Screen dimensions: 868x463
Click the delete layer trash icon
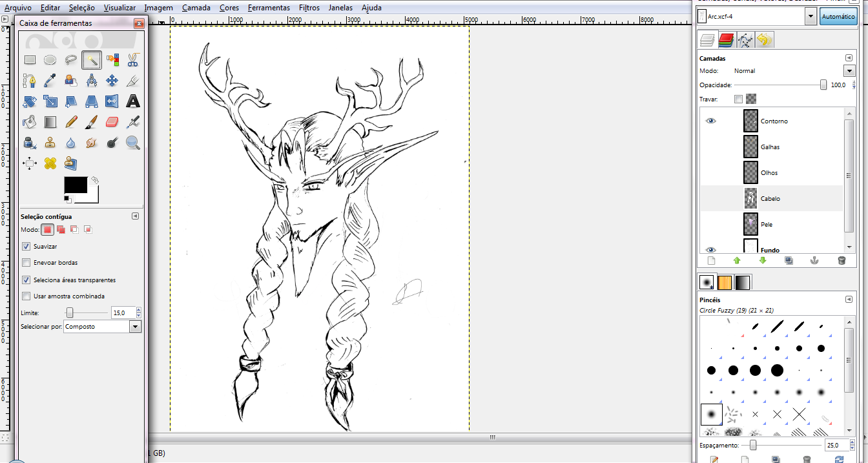pyautogui.click(x=842, y=261)
